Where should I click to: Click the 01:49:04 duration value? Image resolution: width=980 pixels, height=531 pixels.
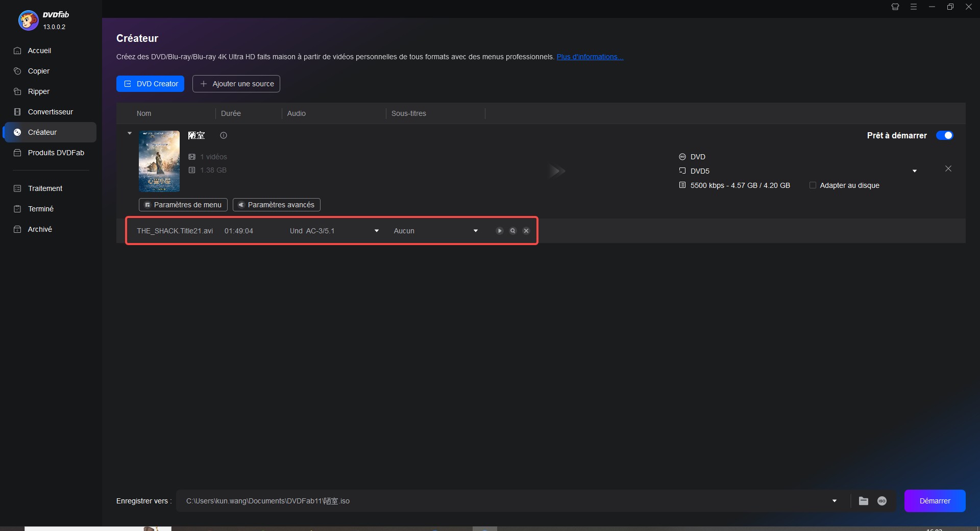click(239, 231)
